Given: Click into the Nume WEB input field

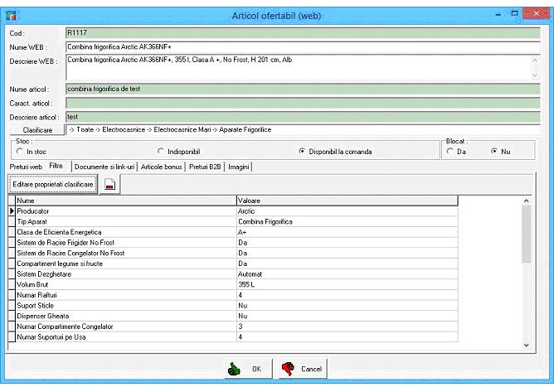Looking at the screenshot, I should 299,46.
